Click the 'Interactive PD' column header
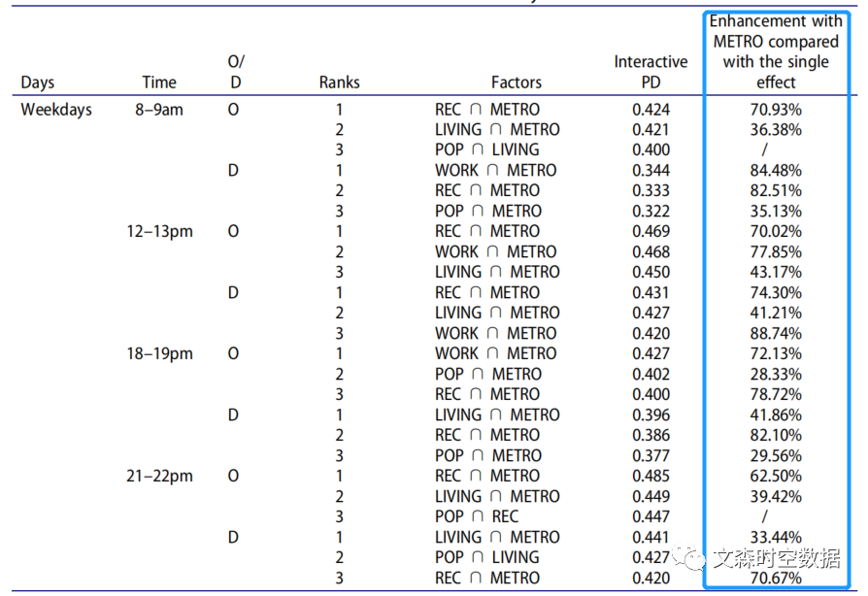The width and height of the screenshot is (868, 596). [x=651, y=72]
